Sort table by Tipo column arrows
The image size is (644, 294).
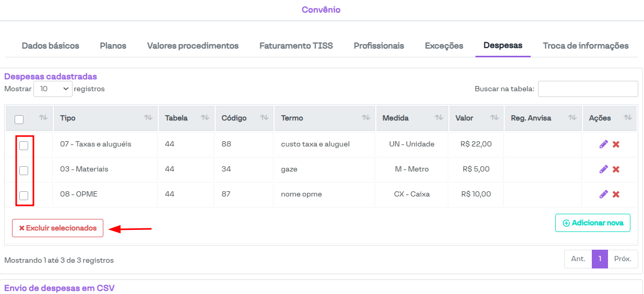pos(148,118)
